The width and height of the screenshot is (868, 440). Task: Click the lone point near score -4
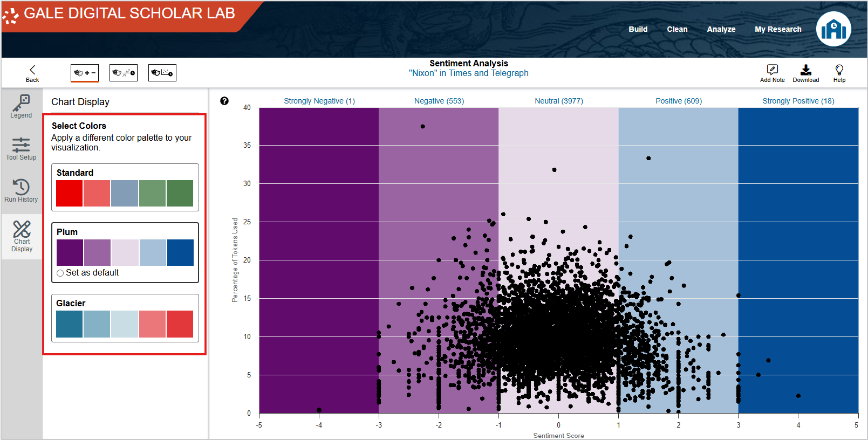319,410
